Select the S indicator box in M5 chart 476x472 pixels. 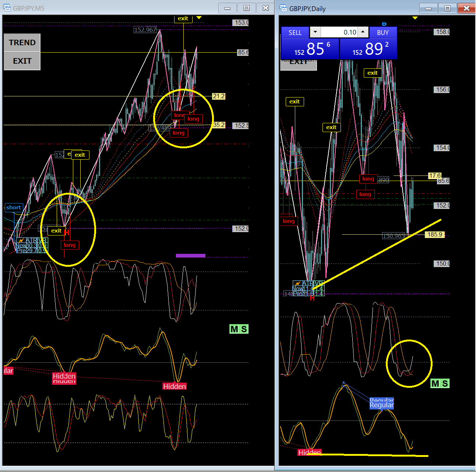click(x=244, y=329)
